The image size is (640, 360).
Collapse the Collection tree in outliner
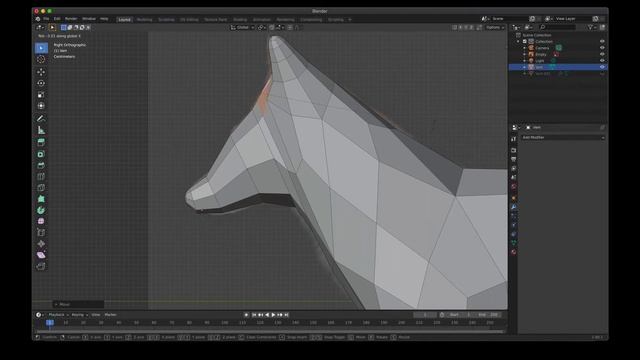[x=518, y=41]
